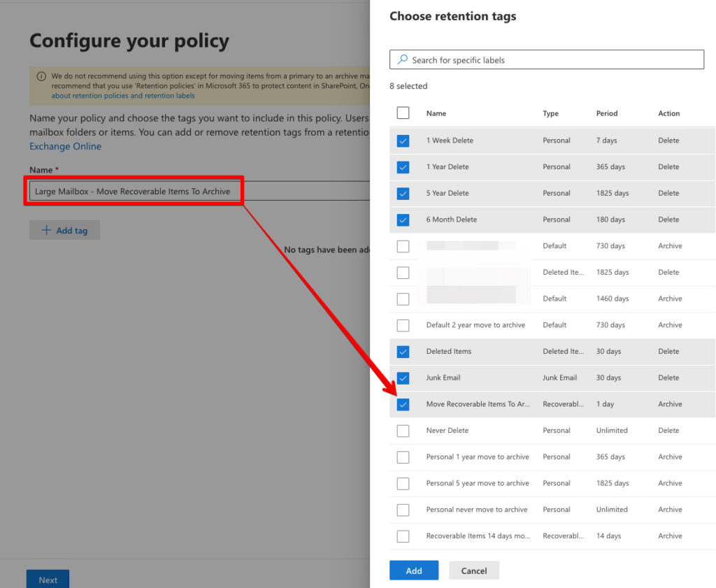
Task: Open the Exchange Online link
Action: (65, 146)
